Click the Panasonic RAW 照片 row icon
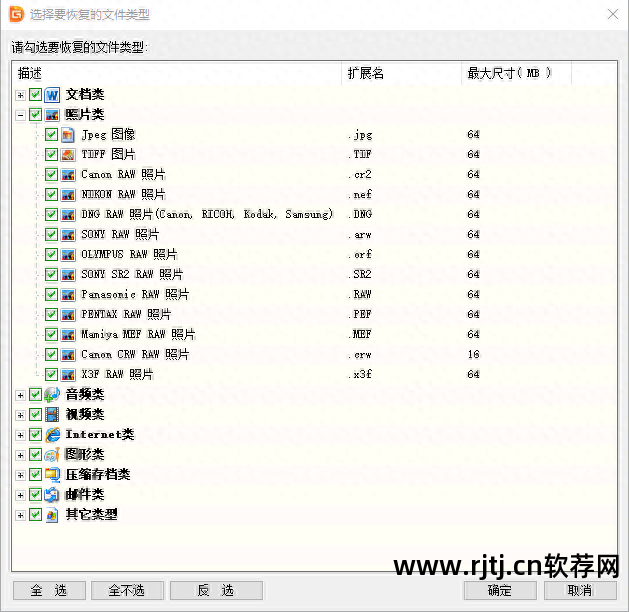This screenshot has width=629, height=612. (68, 295)
